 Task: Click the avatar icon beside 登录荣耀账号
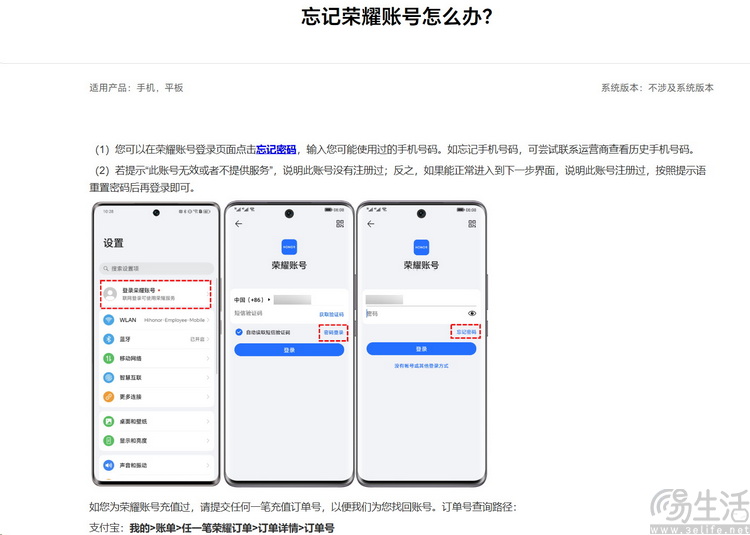pyautogui.click(x=110, y=294)
